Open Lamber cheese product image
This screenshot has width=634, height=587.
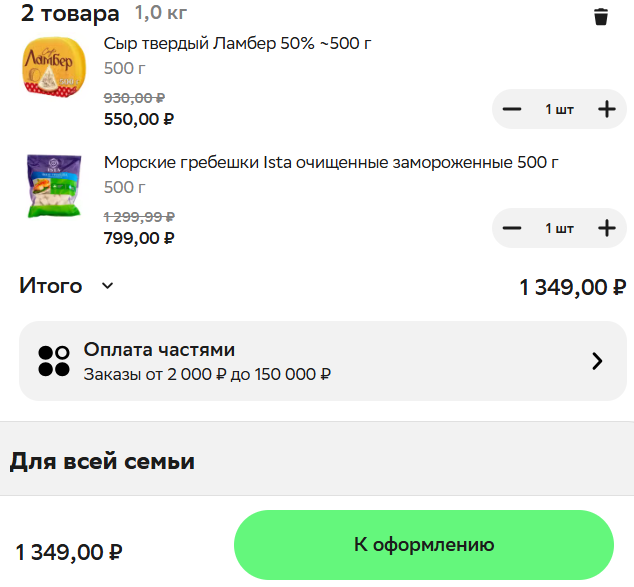(x=54, y=68)
